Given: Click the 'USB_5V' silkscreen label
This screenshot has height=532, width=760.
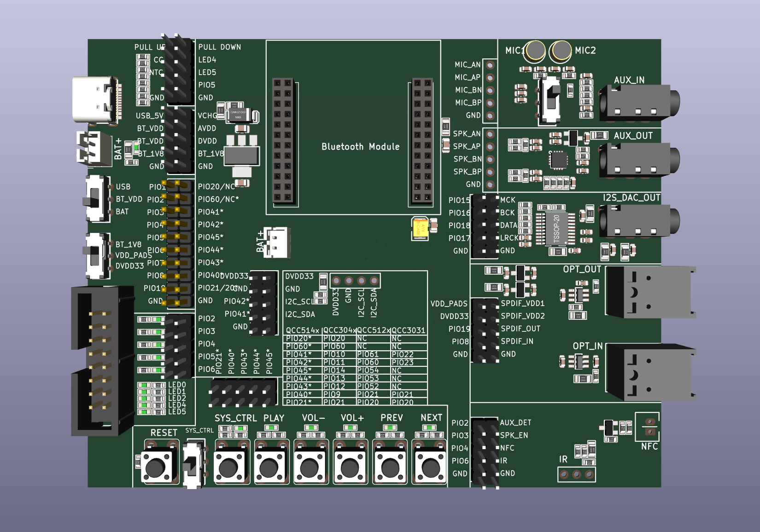Looking at the screenshot, I should pos(150,116).
